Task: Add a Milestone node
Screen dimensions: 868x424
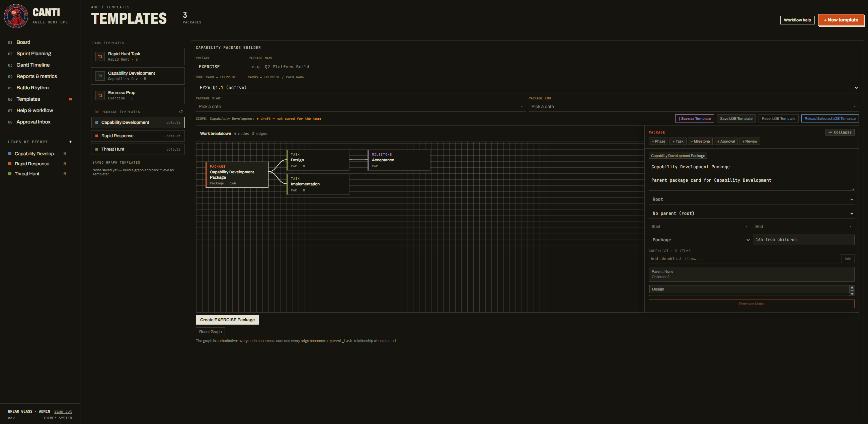Action: (x=700, y=142)
